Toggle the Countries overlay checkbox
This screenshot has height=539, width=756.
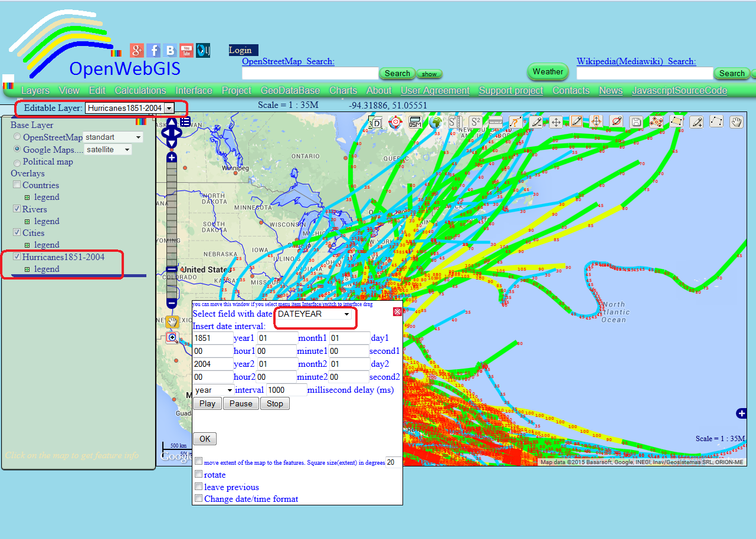click(x=17, y=185)
